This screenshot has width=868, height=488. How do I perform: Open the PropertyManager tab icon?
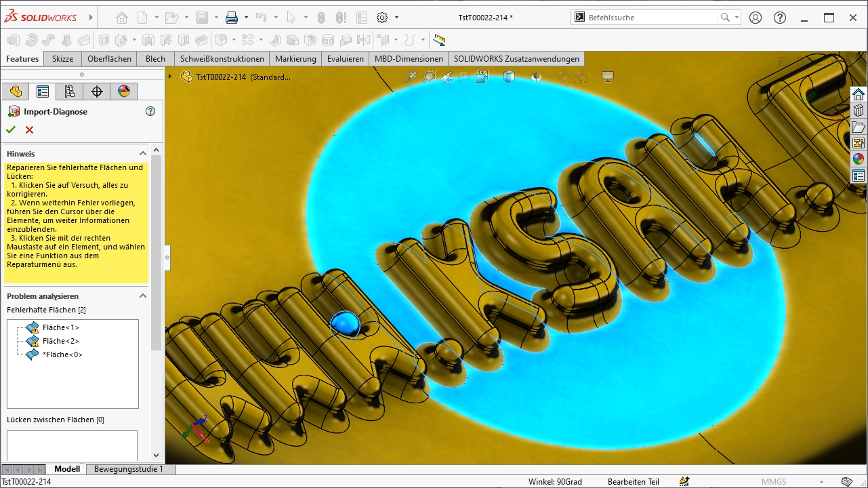[42, 91]
